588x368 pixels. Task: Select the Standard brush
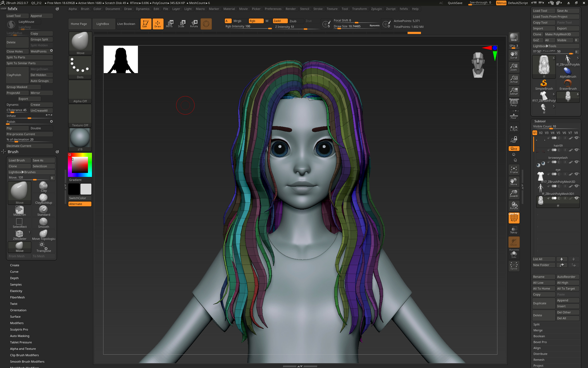(x=44, y=211)
